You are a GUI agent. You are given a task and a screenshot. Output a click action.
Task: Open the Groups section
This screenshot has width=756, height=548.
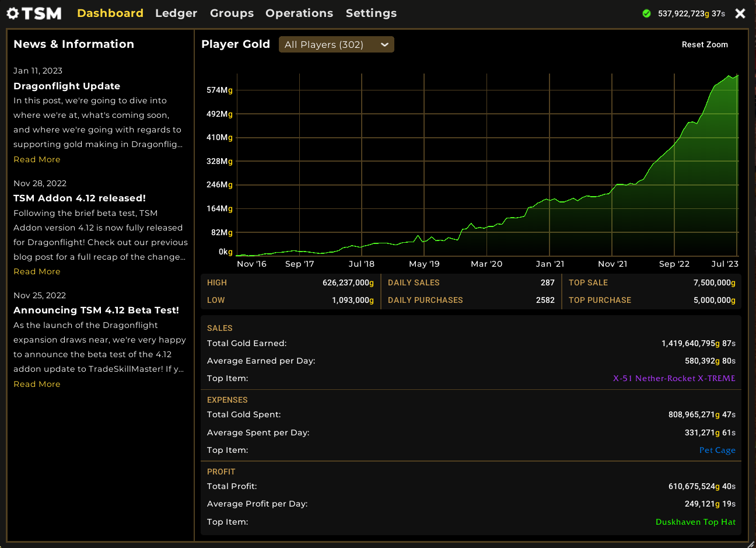(x=232, y=13)
